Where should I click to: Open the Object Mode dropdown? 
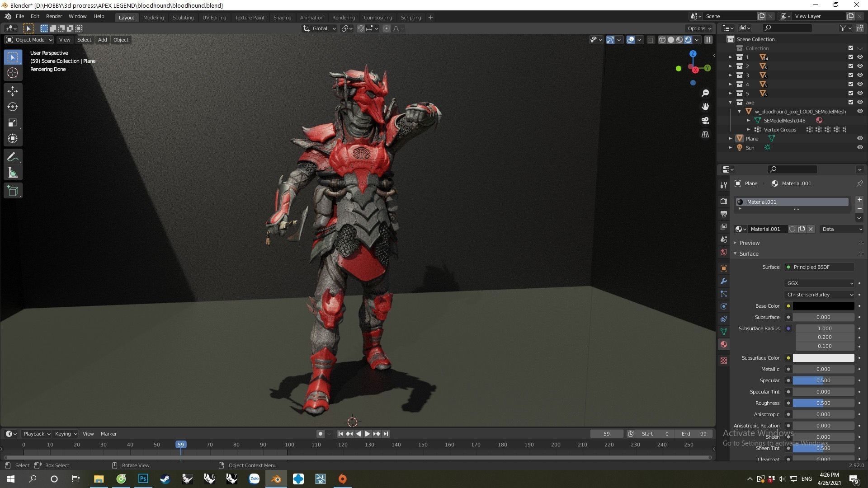pos(29,40)
